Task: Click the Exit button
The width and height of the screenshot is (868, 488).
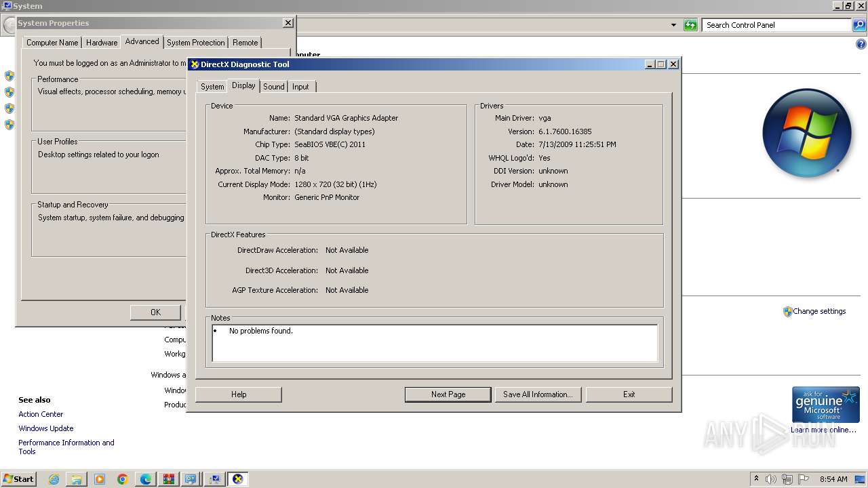Action: point(629,394)
